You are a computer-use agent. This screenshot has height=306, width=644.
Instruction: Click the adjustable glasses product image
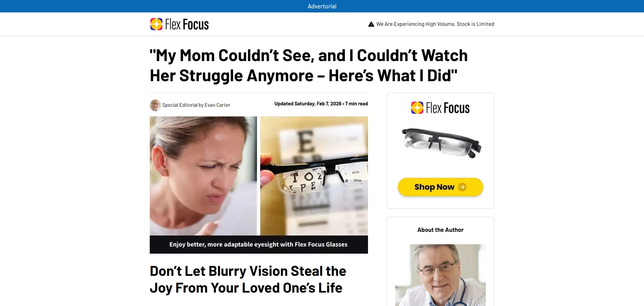click(x=441, y=143)
